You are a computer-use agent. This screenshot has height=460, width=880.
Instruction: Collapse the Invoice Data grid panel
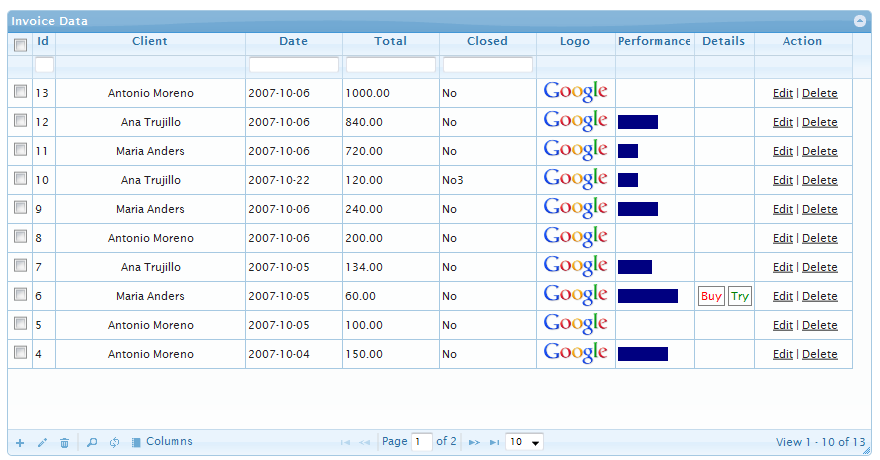coord(859,20)
